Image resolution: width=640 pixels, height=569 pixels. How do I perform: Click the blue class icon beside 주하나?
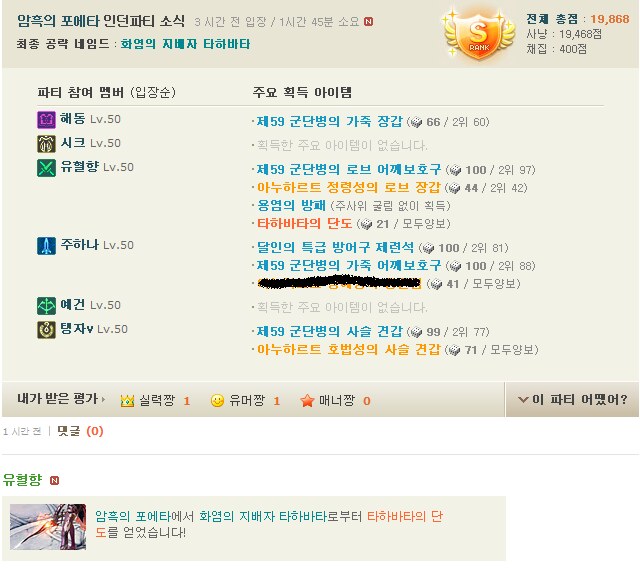(x=47, y=246)
